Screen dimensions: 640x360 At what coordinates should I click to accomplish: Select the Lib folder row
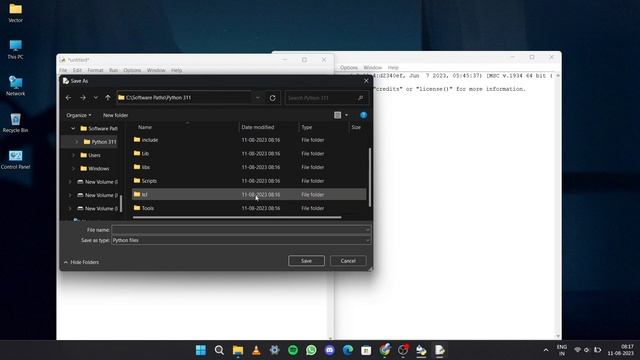pos(249,153)
